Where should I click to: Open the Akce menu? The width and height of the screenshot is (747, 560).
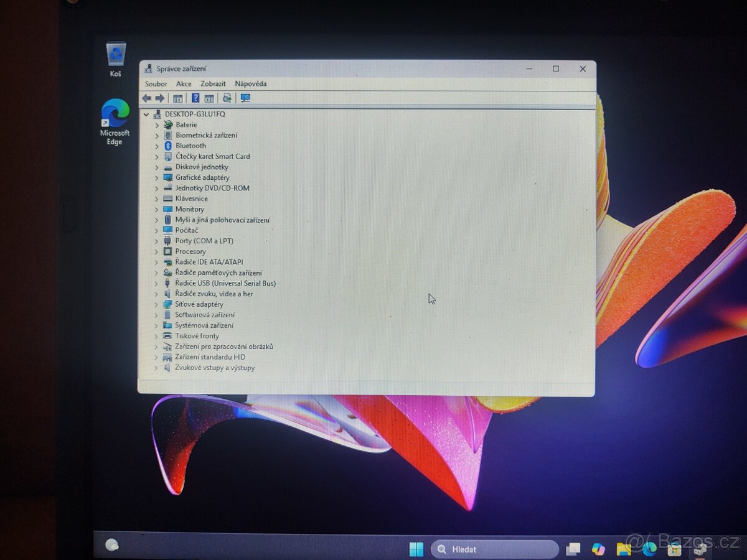click(184, 83)
